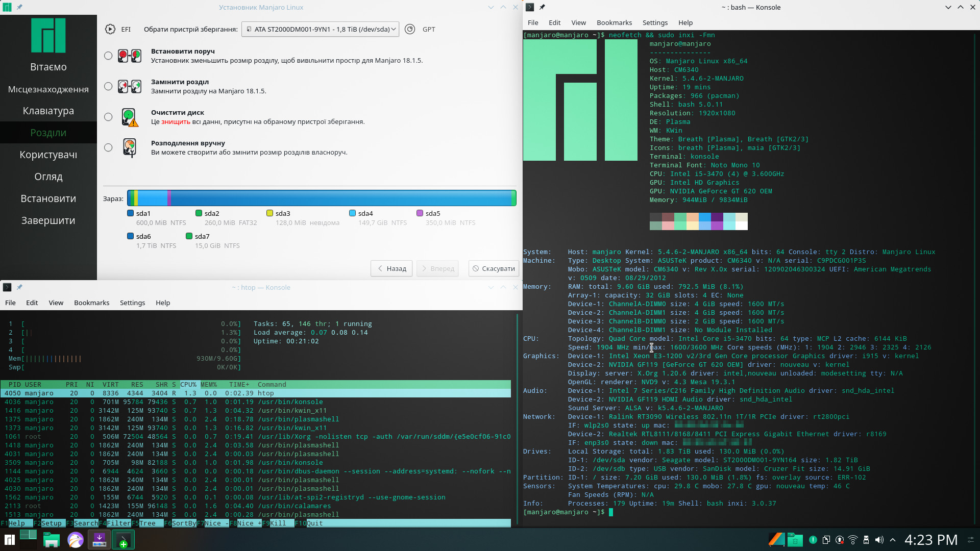
Task: Click the purple sda5 segment in partition bar
Action: [169, 198]
